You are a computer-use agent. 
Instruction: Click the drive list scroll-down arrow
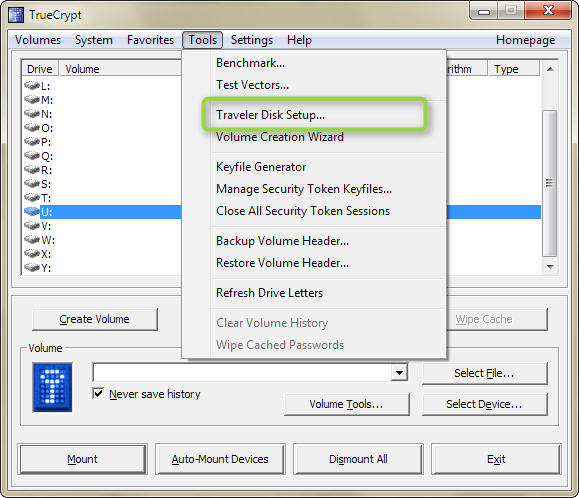tap(550, 267)
